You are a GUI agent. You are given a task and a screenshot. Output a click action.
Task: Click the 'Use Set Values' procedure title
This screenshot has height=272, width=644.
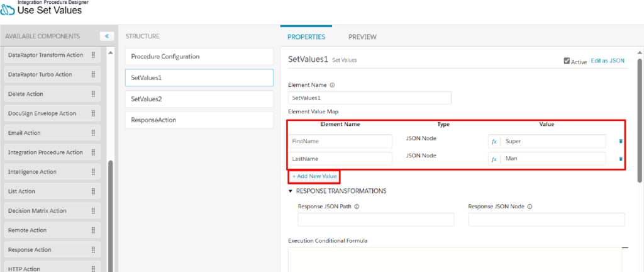coord(50,10)
